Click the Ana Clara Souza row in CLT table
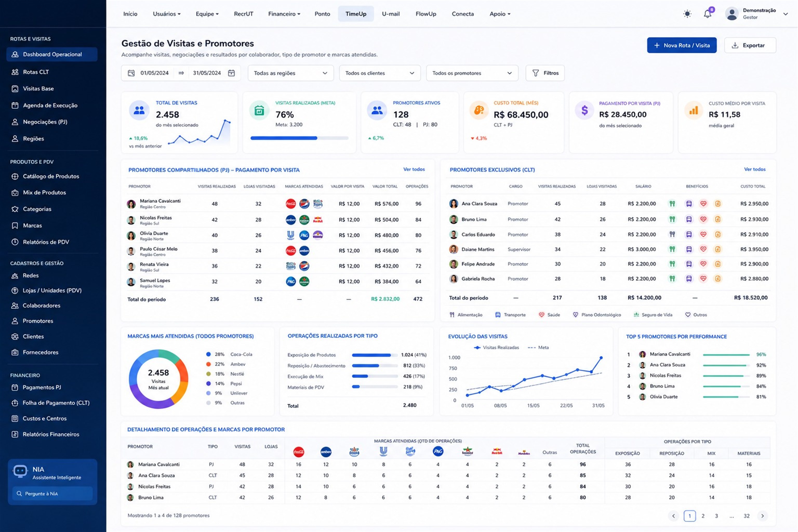Viewport: 798px width, 532px height. pos(609,204)
